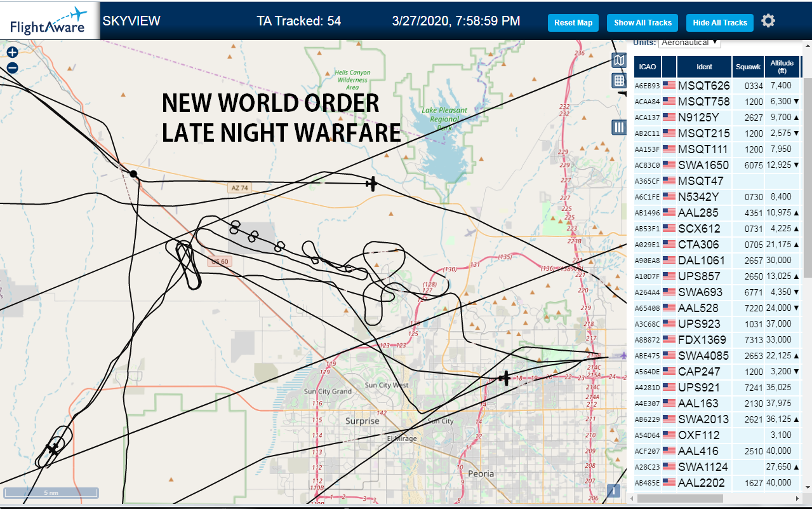Select the aircraft icon above Sun City
This screenshot has width=812, height=509.
[x=505, y=379]
